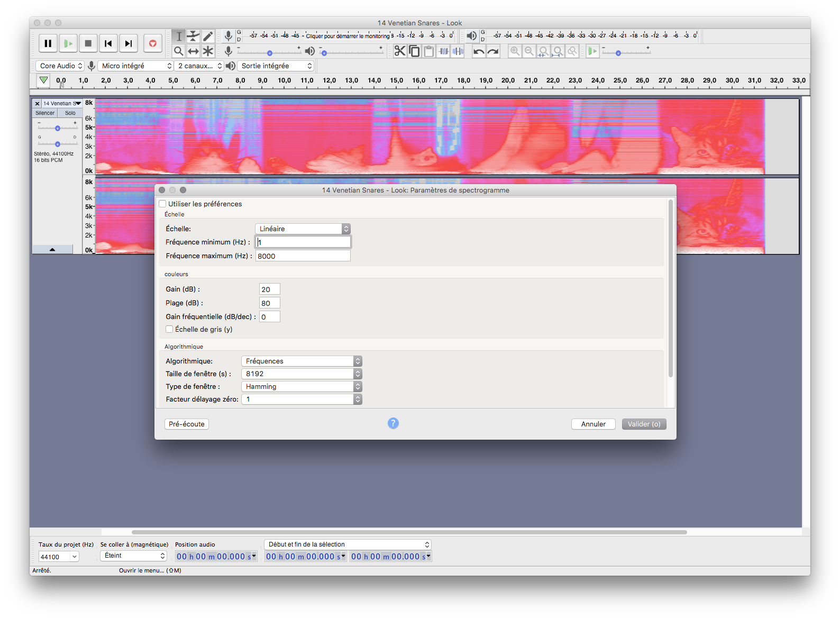Select the Zoom magnifier tool
The width and height of the screenshot is (840, 618).
coord(179,51)
